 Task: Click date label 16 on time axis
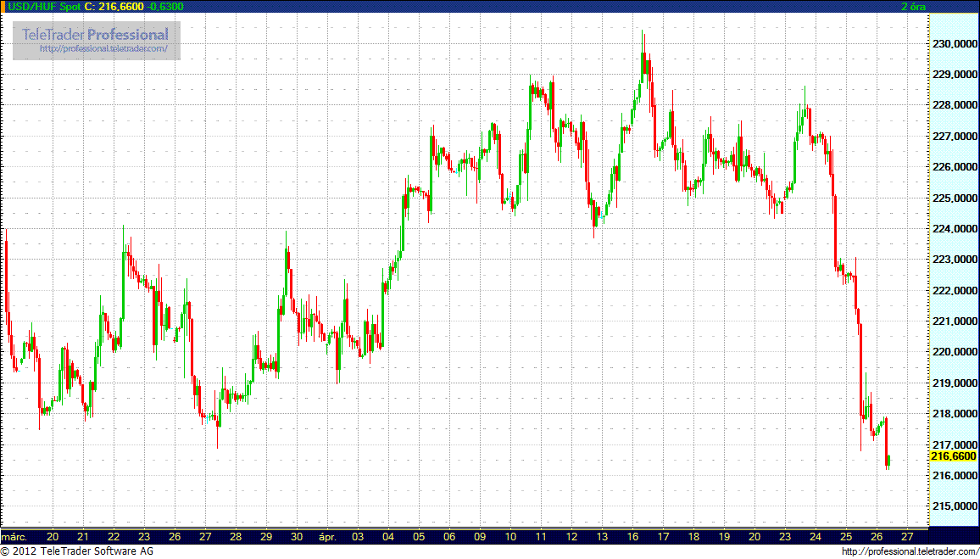[632, 537]
